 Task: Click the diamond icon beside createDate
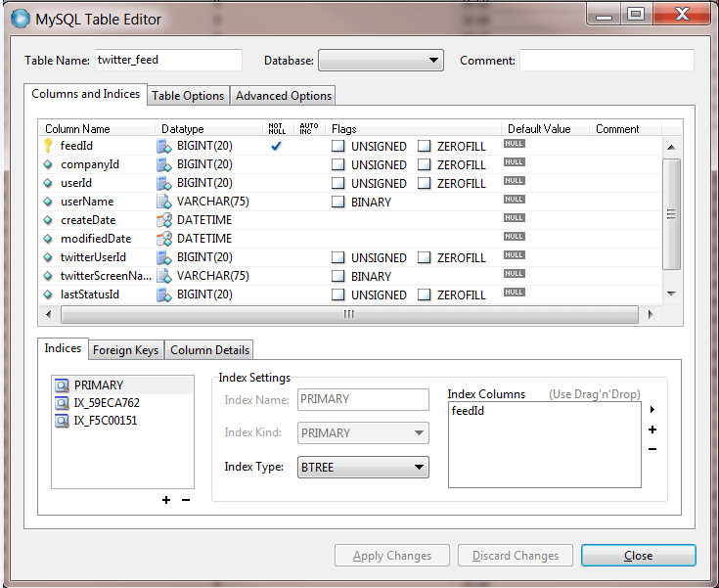[x=48, y=220]
